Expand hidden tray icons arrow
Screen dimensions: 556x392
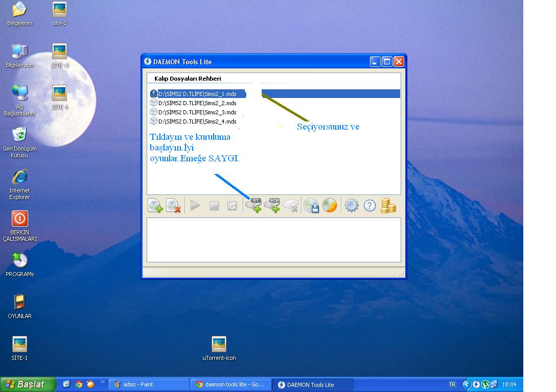(466, 384)
